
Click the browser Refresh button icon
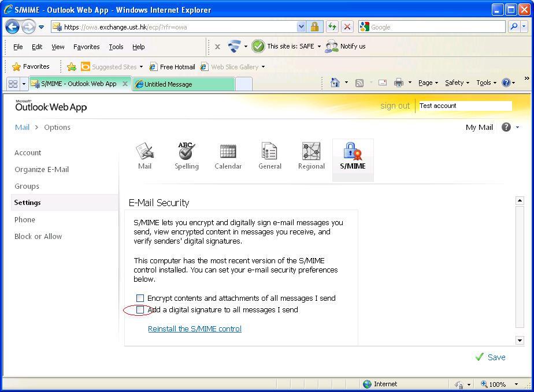332,27
